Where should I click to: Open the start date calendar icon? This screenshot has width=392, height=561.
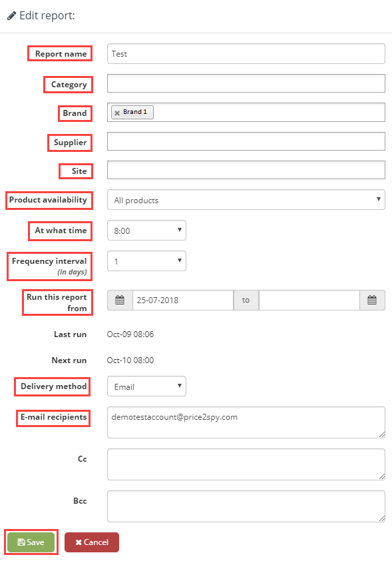pos(120,300)
